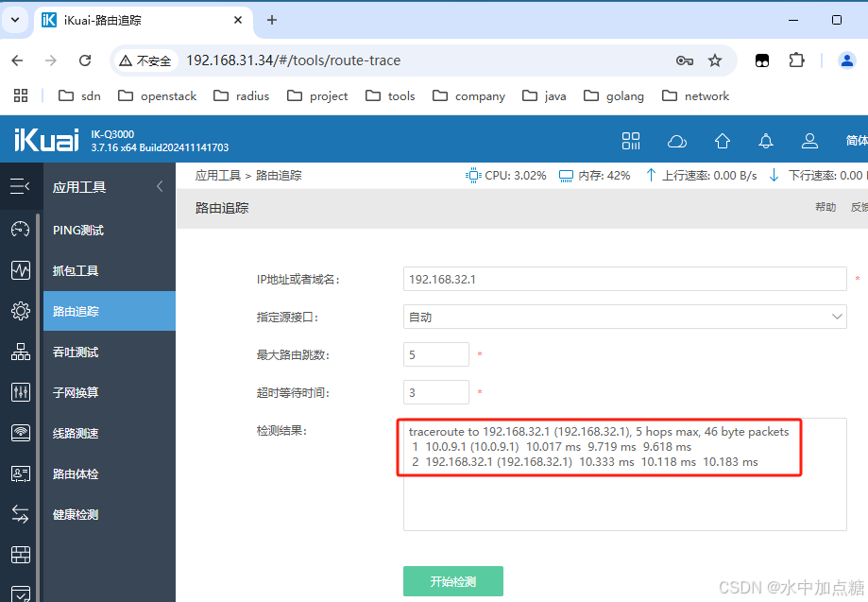Click the 不安全 site security badge
Screen dimensions: 868x602
146,60
